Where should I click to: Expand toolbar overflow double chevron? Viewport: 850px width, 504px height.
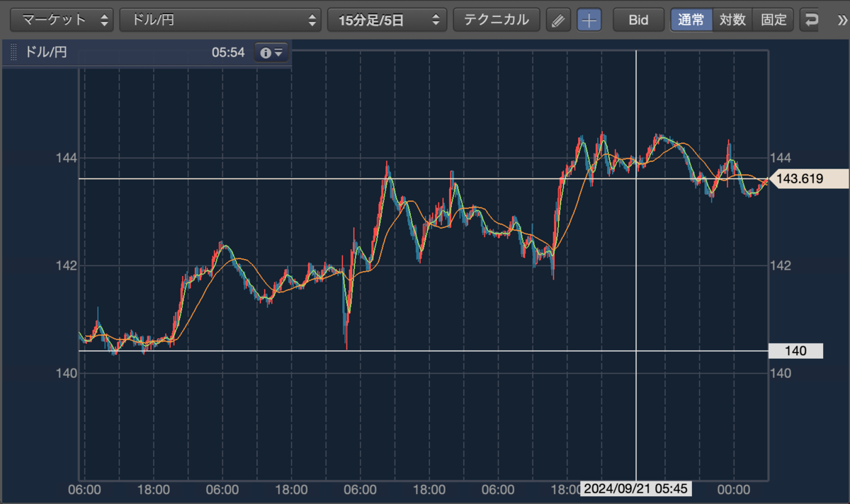[841, 20]
